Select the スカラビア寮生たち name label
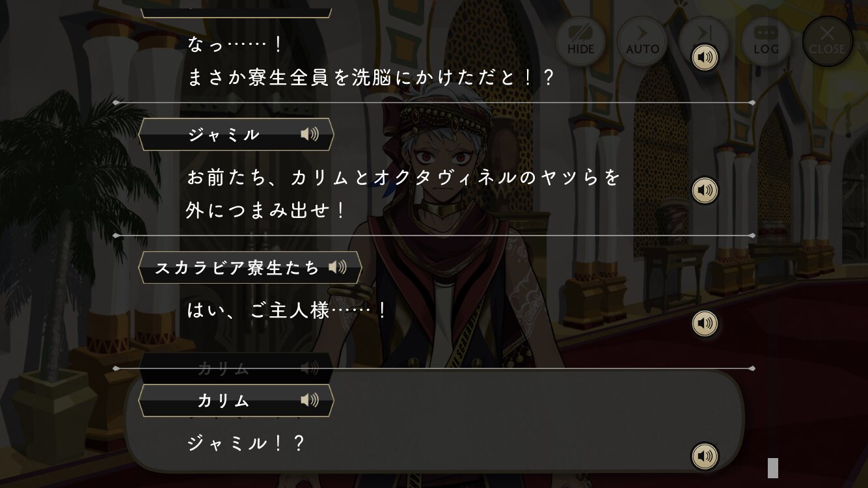This screenshot has width=868, height=488. click(237, 267)
